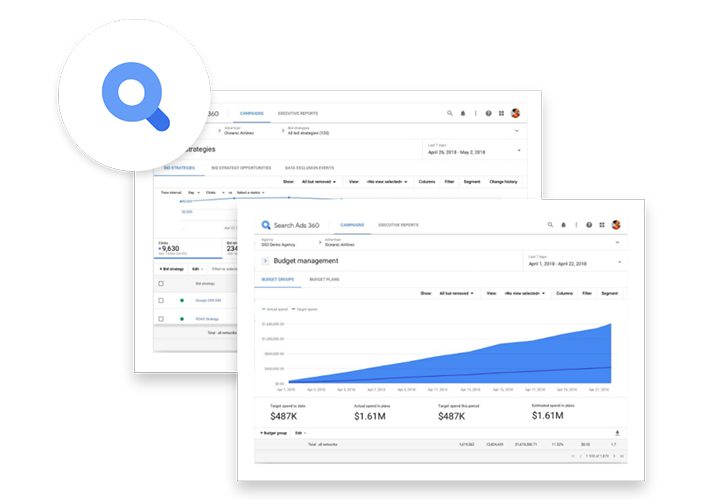Click help icon in Bid strategies window
The image size is (703, 500).
pos(489,113)
